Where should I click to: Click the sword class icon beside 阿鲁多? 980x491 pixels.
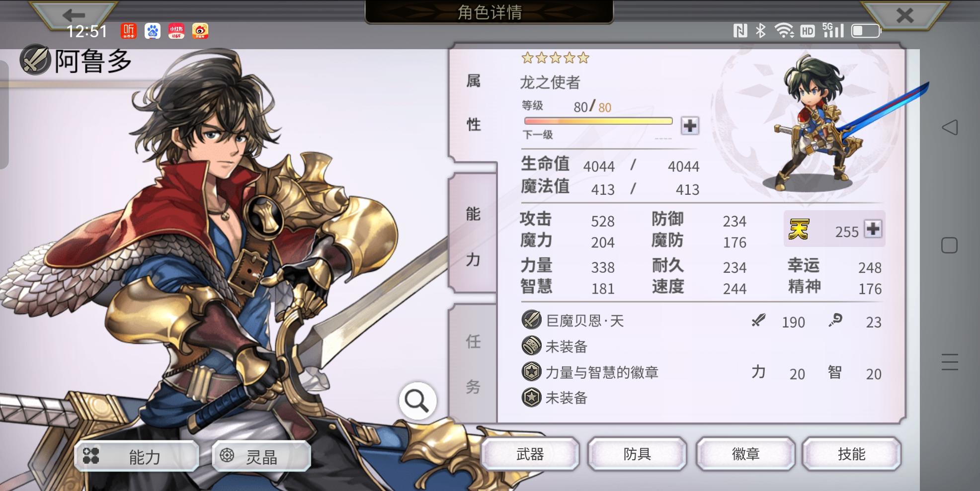coord(35,60)
